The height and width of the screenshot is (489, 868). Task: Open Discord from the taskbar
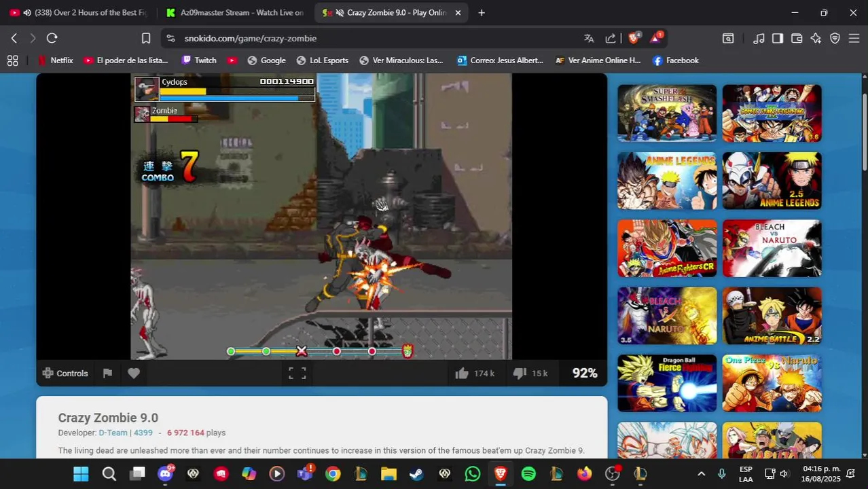pyautogui.click(x=165, y=473)
